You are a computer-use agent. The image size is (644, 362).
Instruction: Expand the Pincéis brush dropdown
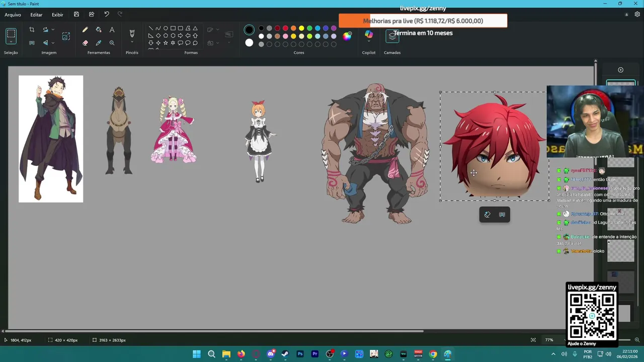click(x=132, y=42)
